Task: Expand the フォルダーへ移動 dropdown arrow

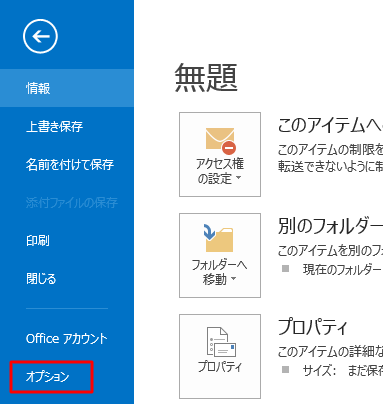Action: click(x=233, y=278)
